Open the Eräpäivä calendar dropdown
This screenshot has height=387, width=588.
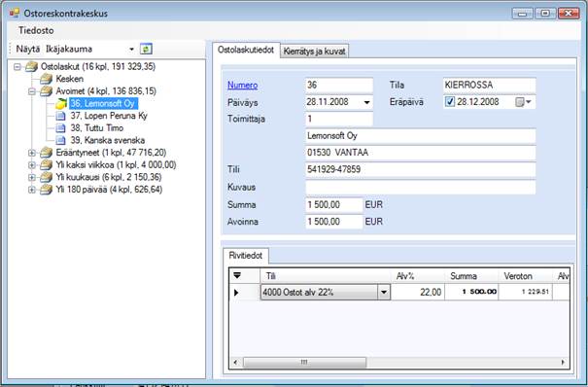pos(524,102)
